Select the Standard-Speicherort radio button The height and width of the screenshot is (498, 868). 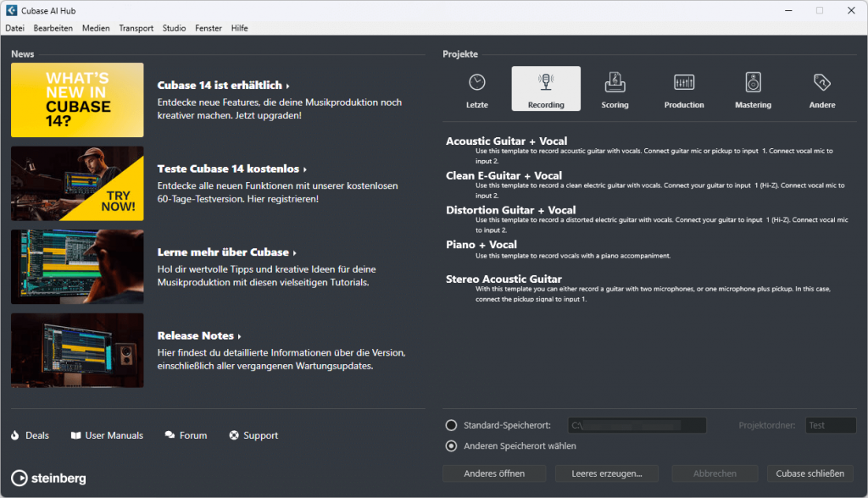click(x=451, y=425)
